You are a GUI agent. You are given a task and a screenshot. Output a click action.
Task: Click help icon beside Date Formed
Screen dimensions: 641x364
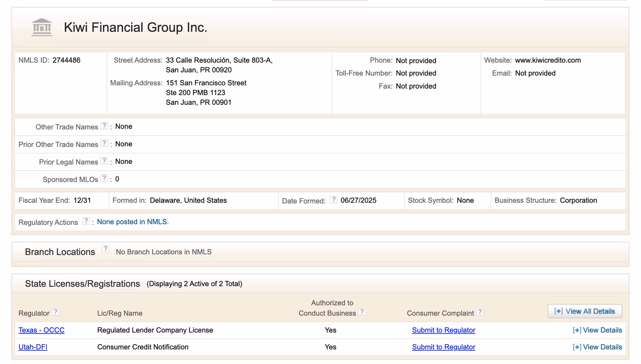click(x=333, y=200)
